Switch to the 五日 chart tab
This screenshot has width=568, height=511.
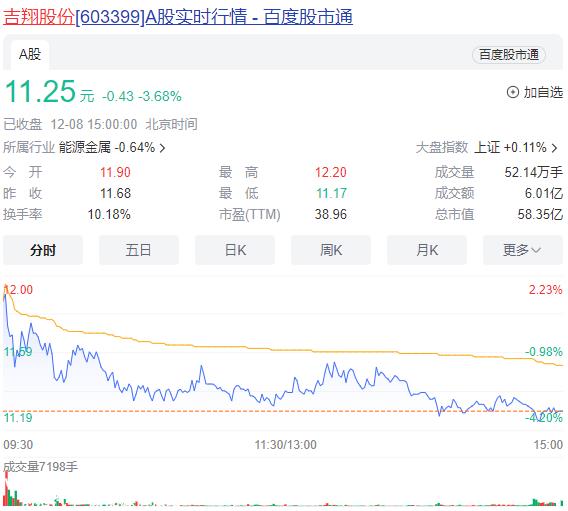[139, 250]
